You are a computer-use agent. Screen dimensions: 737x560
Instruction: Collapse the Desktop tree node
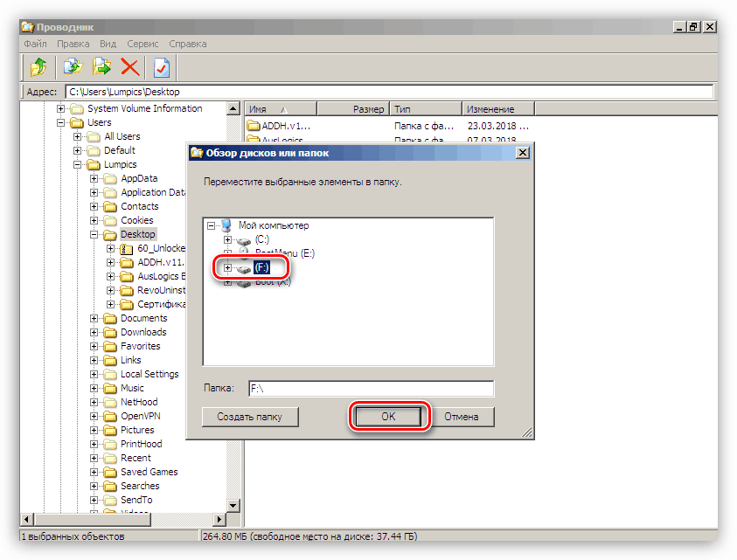click(94, 234)
